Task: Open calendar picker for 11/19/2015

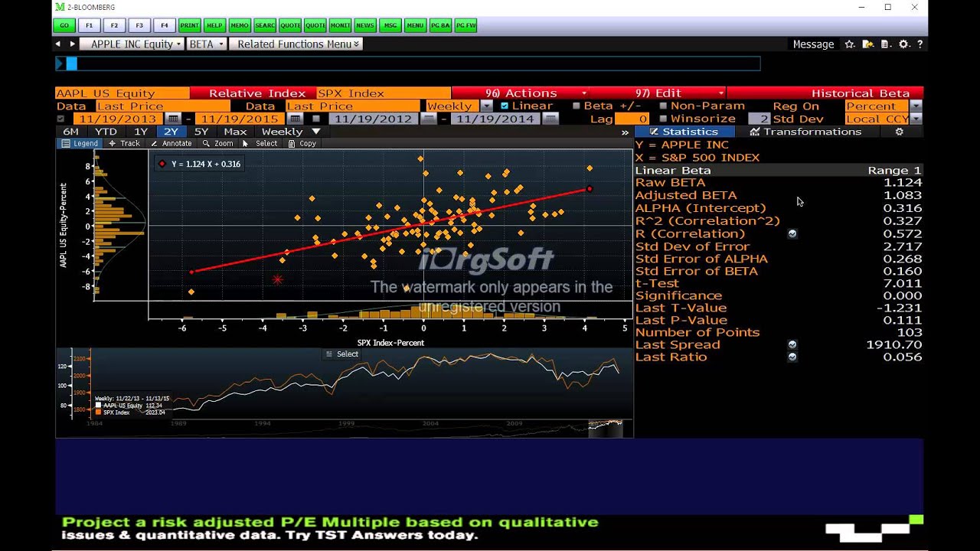Action: pos(295,119)
